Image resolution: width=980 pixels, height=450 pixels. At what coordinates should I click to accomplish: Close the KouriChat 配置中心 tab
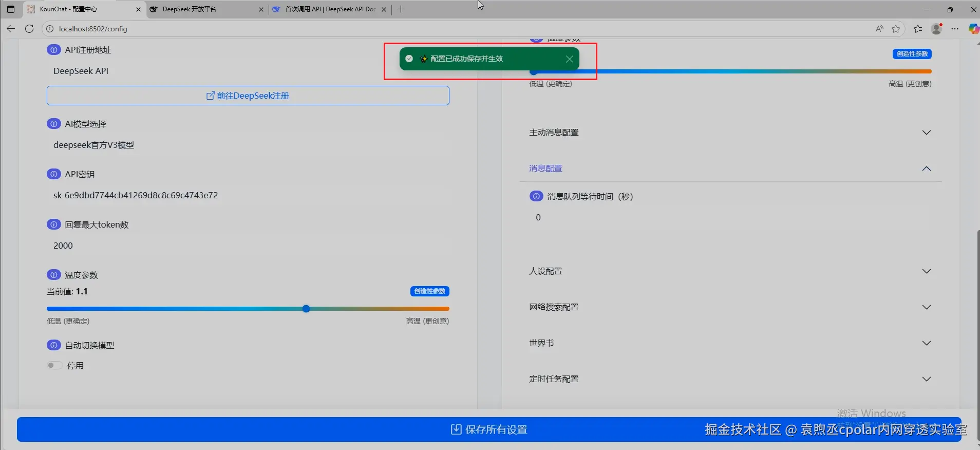tap(138, 9)
